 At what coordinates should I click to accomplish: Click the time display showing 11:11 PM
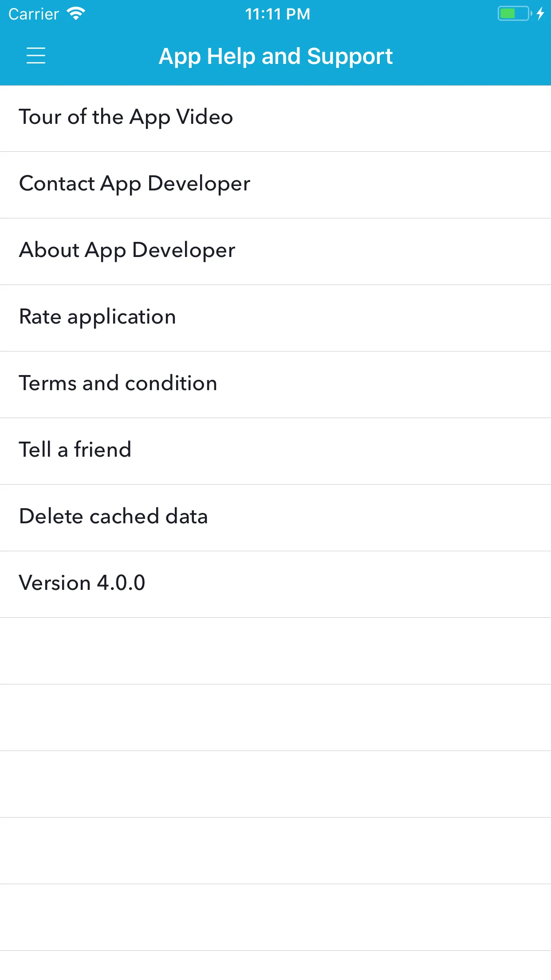click(x=278, y=14)
